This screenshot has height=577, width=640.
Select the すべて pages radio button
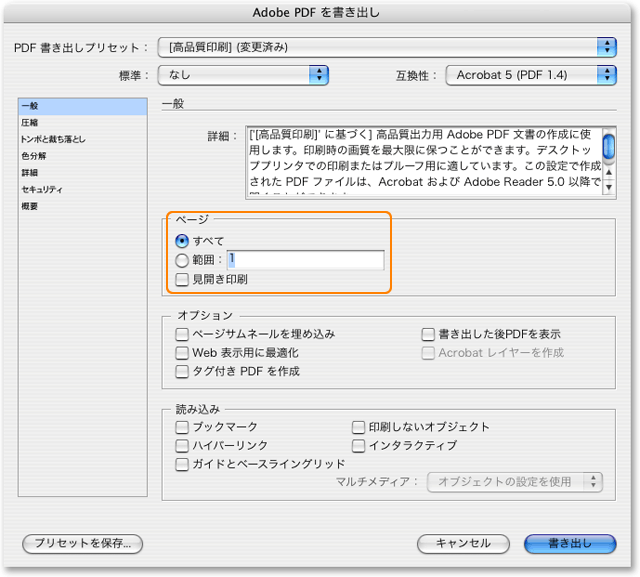tap(181, 241)
